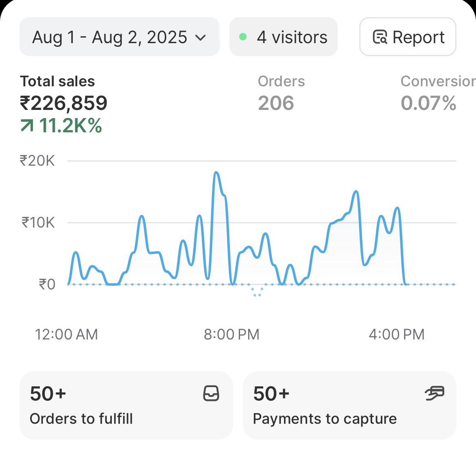
Task: Click the inbox tray icon on fulfill card
Action: pyautogui.click(x=211, y=394)
